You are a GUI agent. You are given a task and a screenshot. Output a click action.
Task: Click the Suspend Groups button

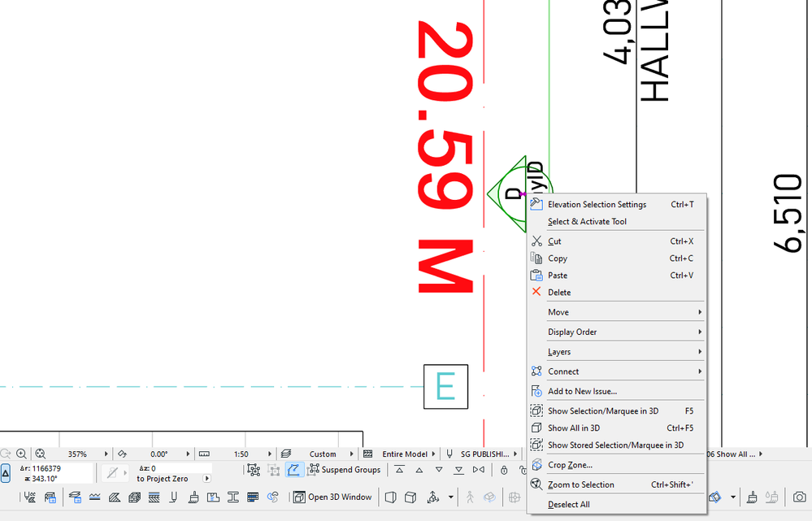[345, 471]
